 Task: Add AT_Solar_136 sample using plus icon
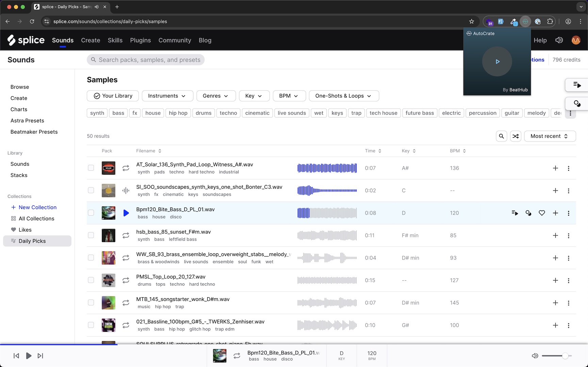555,168
